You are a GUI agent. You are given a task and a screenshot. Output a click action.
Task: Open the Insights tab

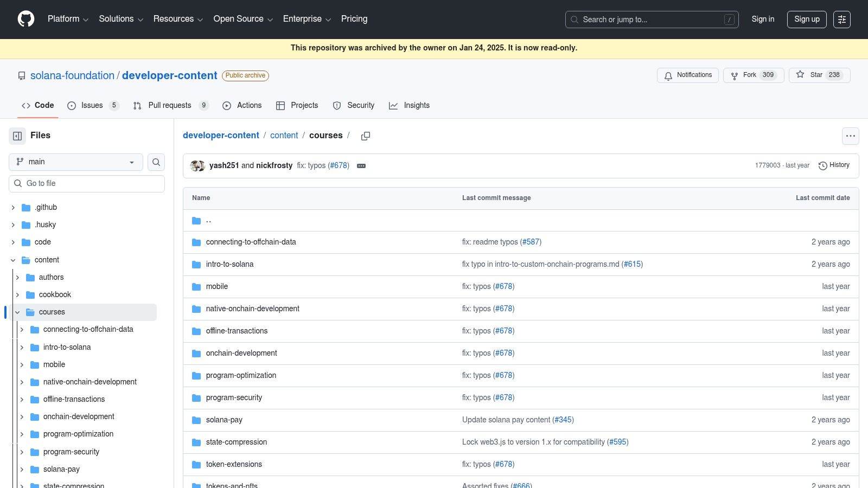pyautogui.click(x=409, y=106)
